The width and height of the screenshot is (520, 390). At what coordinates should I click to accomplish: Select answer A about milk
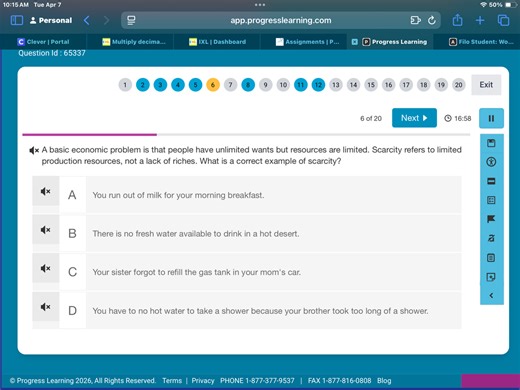pos(247,195)
